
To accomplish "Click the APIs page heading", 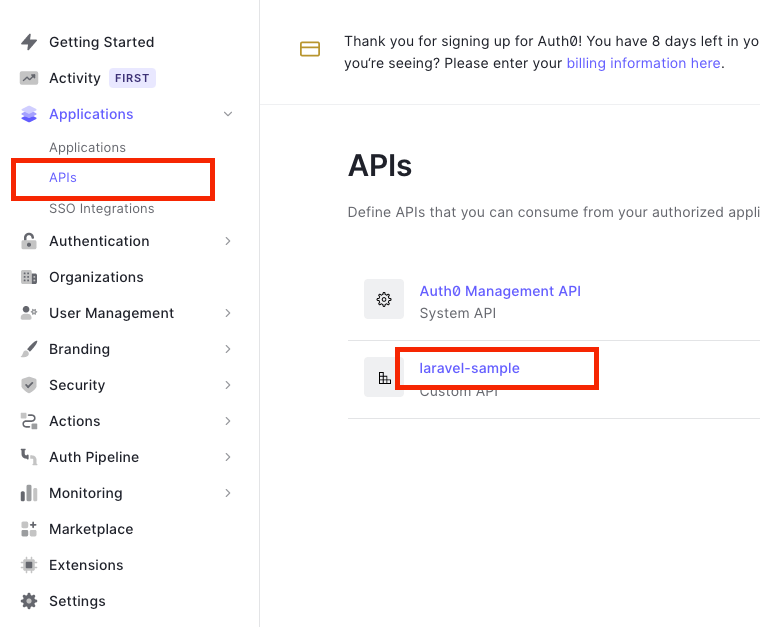I will pyautogui.click(x=380, y=165).
